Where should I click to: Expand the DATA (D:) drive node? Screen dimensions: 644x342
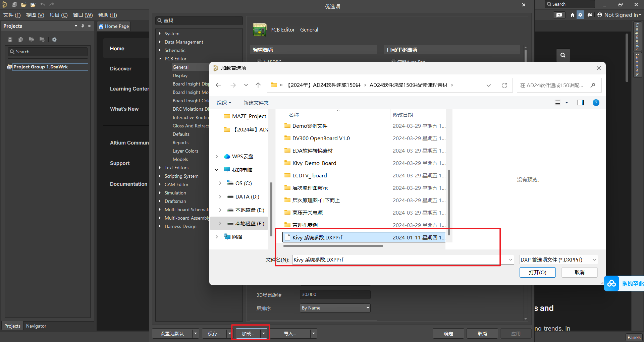coord(220,196)
